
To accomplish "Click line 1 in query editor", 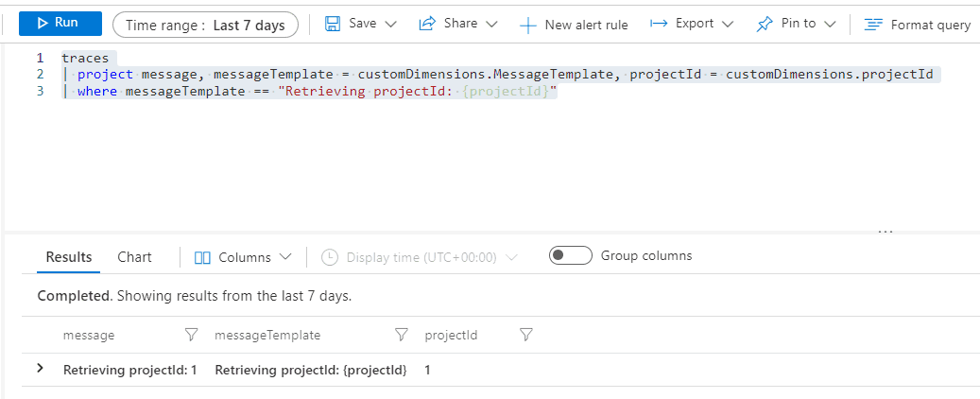I will (85, 59).
